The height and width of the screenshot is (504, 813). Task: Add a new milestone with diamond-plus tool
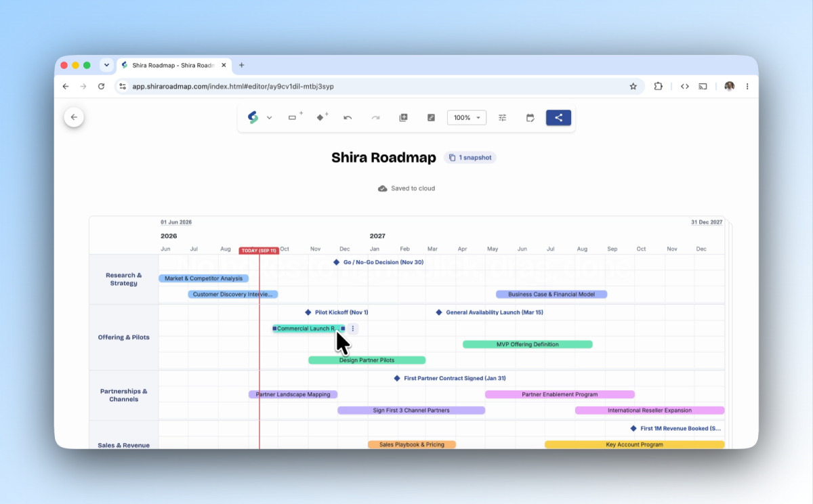(322, 117)
